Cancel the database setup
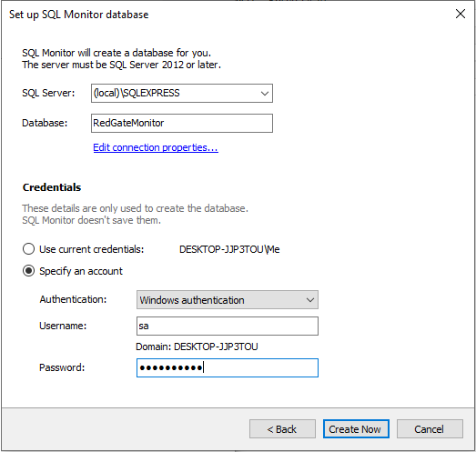The width and height of the screenshot is (476, 452). (x=430, y=429)
